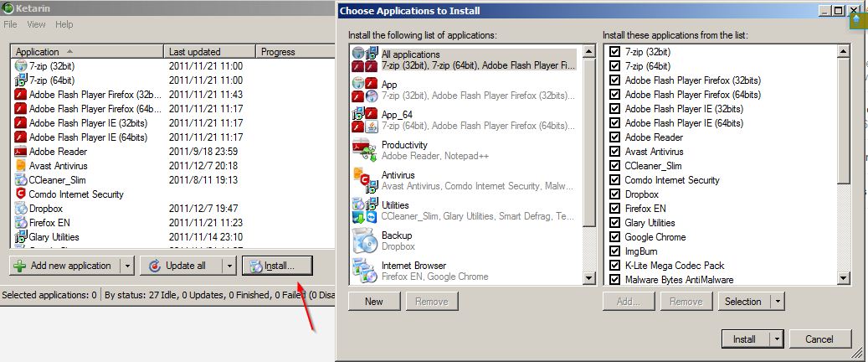
Task: Click the 7-zip (64bit) icon in Ketarin list
Action: pos(20,80)
